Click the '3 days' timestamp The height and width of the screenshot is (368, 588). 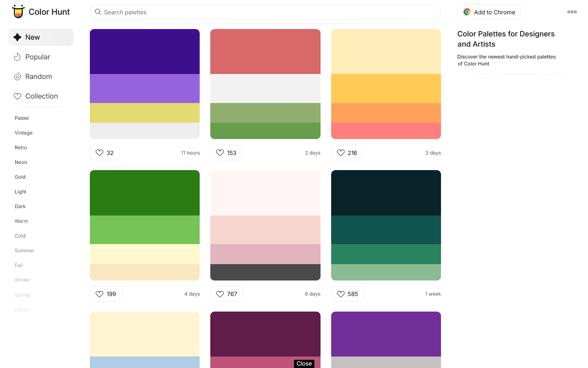coord(433,153)
